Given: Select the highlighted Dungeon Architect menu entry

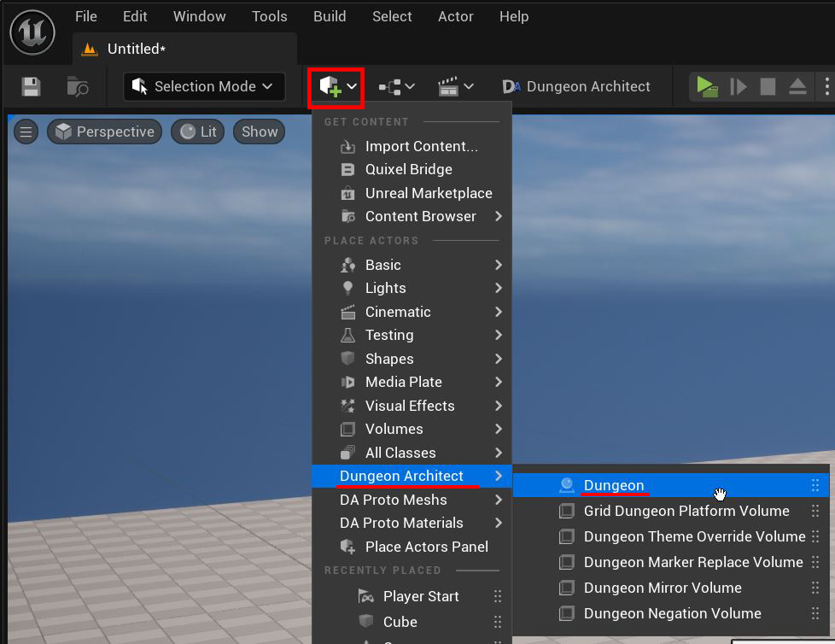Looking at the screenshot, I should 412,477.
